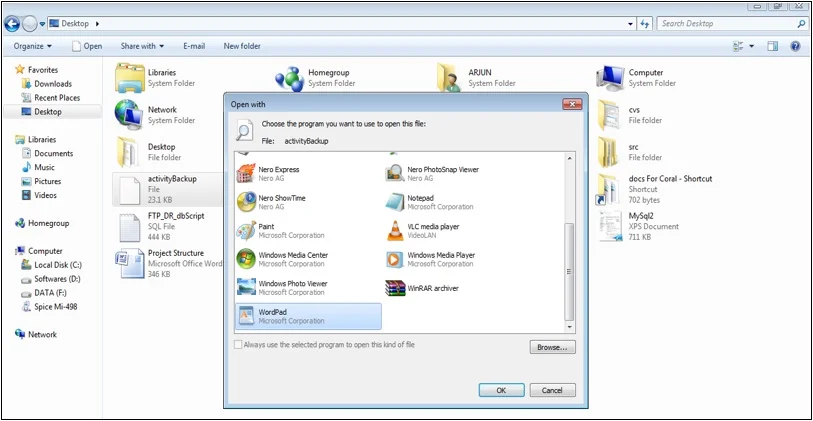Open the ARJUN user folder icon
The width and height of the screenshot is (813, 421).
(449, 78)
